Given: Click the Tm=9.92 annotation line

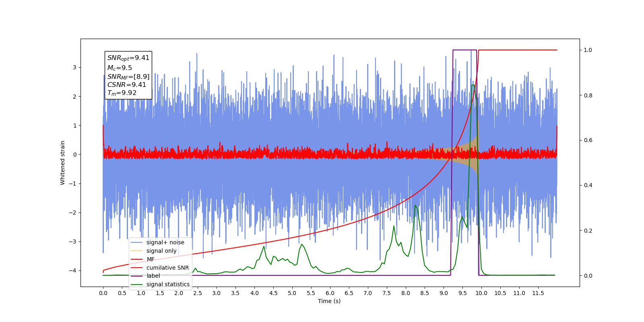Looking at the screenshot, I should coord(122,93).
